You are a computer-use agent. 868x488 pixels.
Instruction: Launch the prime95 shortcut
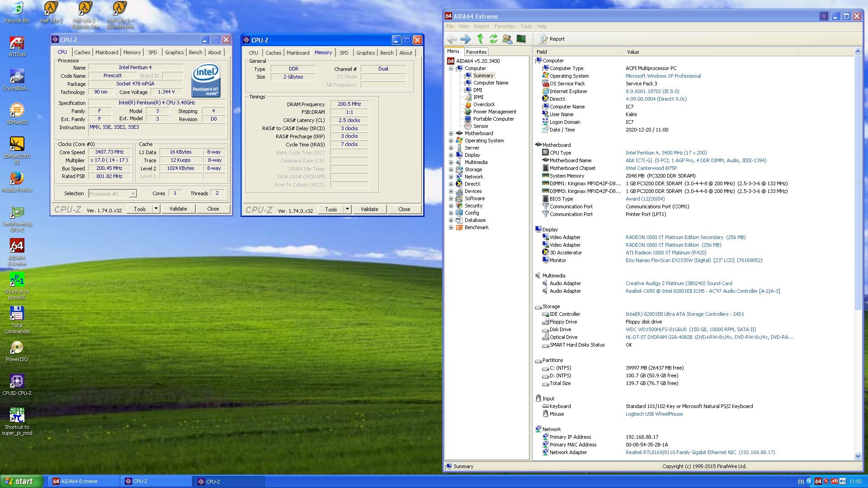[17, 286]
